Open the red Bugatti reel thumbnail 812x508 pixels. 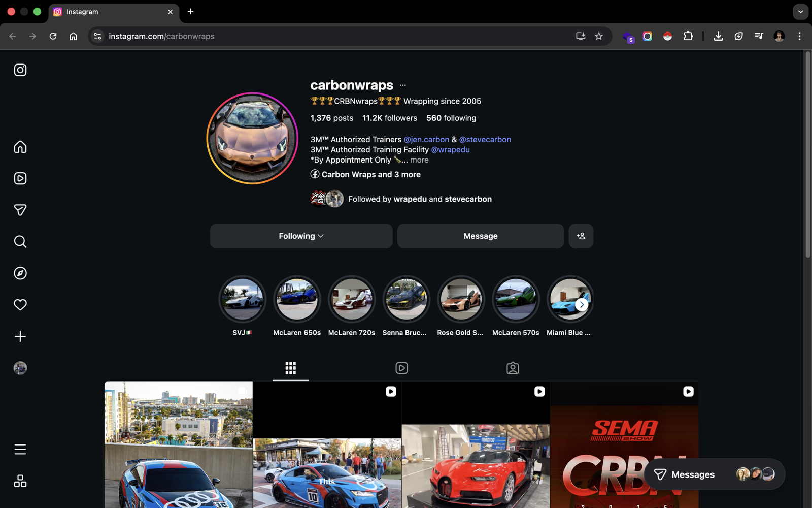coord(476,444)
